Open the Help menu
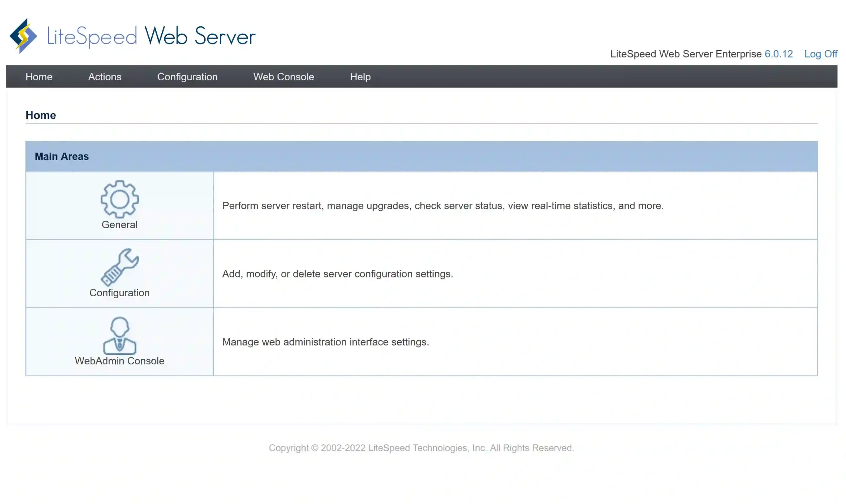Image resolution: width=846 pixels, height=504 pixels. click(360, 77)
